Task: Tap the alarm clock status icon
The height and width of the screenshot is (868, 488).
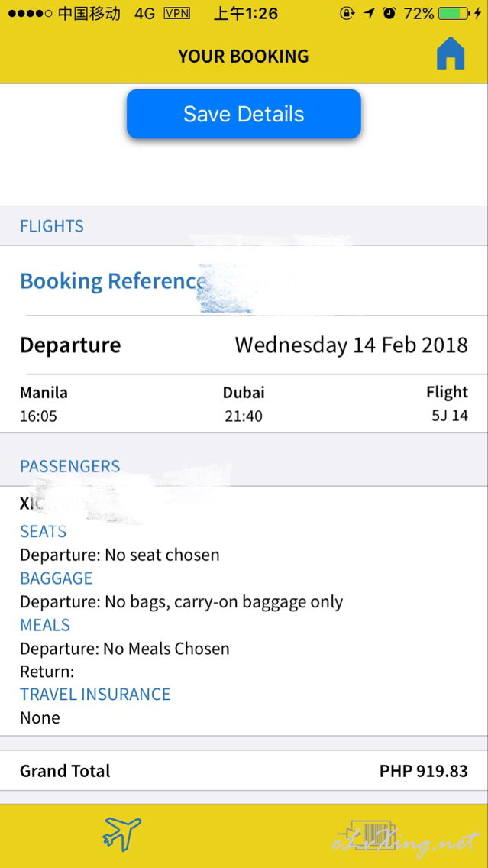Action: pyautogui.click(x=389, y=14)
